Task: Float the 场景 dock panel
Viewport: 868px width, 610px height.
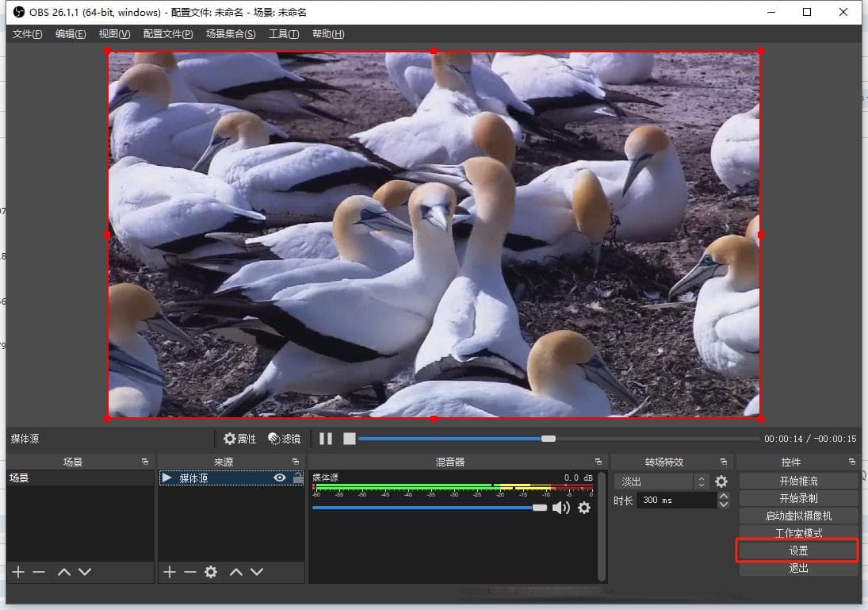Action: coord(145,462)
